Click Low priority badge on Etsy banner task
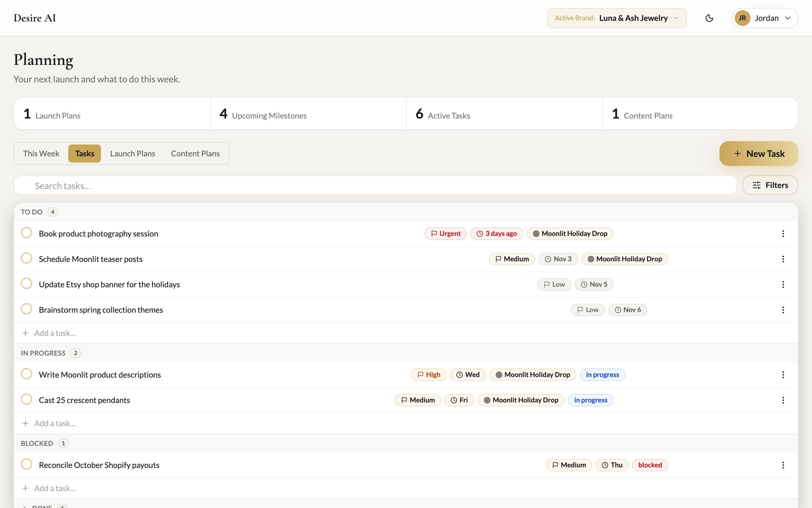This screenshot has width=812, height=508. (554, 284)
